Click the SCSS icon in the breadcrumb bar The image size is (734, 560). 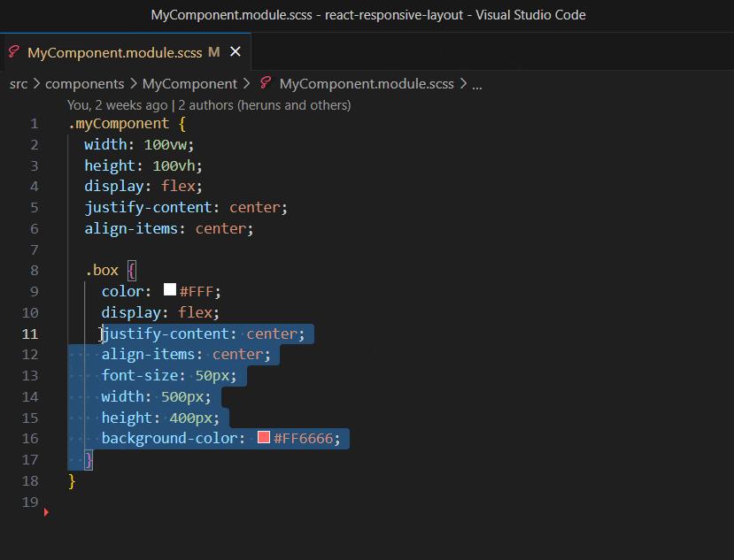pos(266,83)
